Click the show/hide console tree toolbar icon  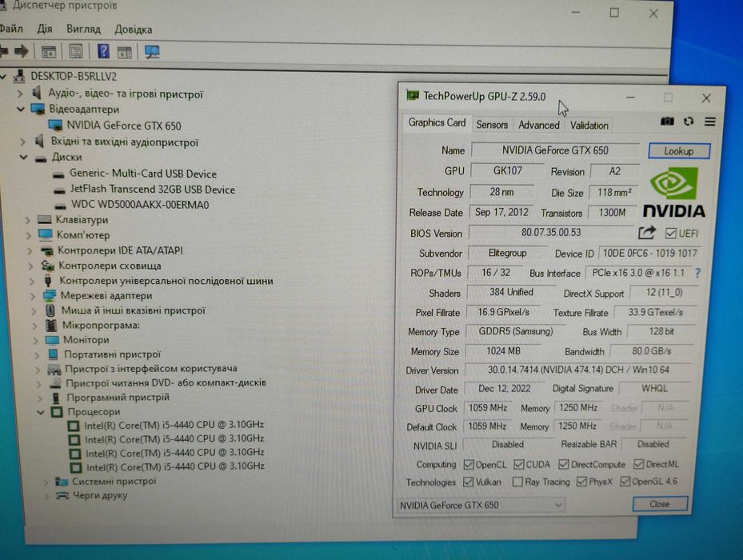(48, 52)
